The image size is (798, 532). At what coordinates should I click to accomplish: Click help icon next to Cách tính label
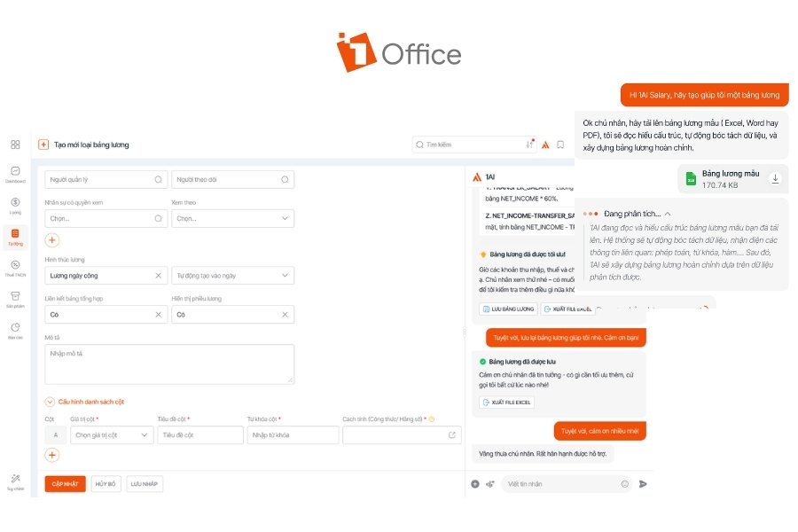pos(432,419)
